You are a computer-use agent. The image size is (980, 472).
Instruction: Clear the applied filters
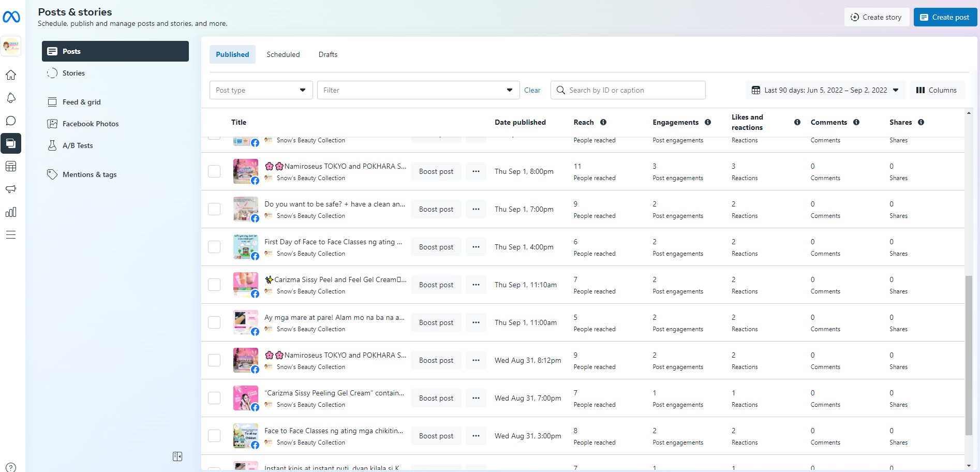pyautogui.click(x=532, y=90)
